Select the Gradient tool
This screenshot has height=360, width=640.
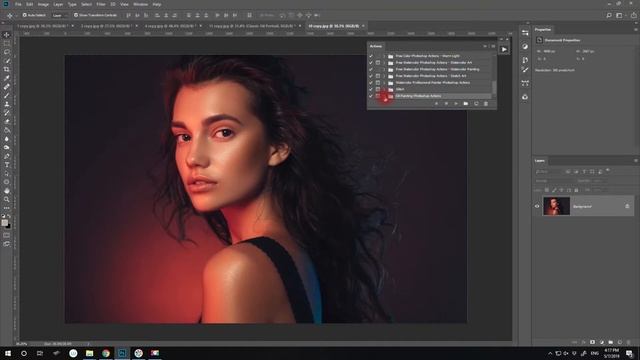(7, 130)
